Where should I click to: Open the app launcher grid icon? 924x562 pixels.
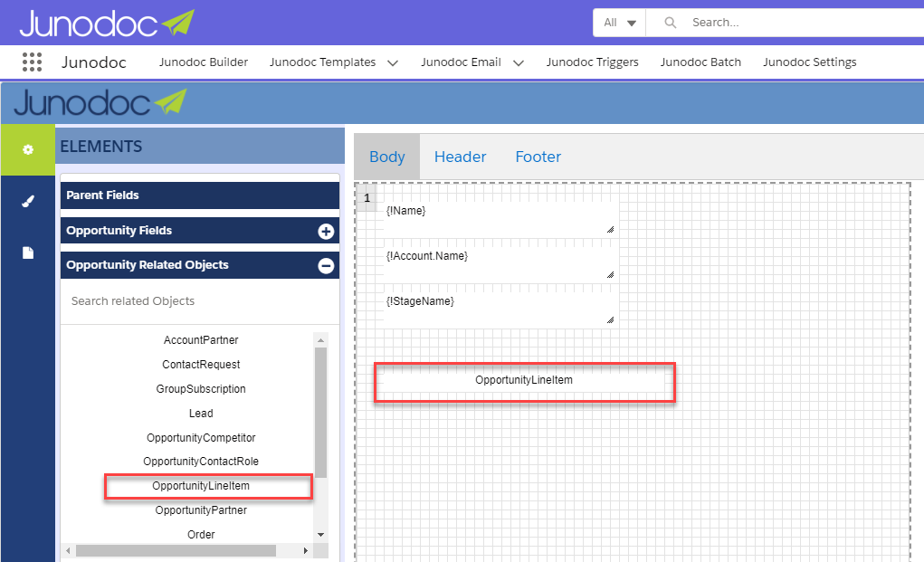32,62
